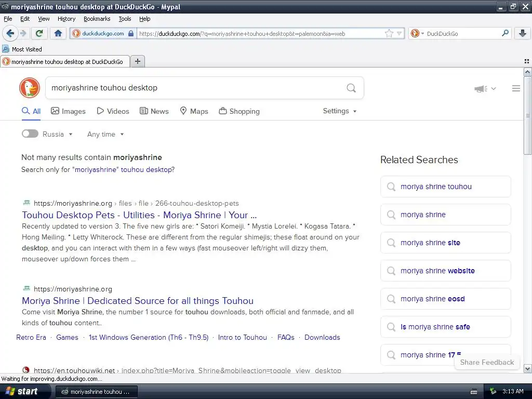Open the View menu
The width and height of the screenshot is (532, 399).
[44, 19]
